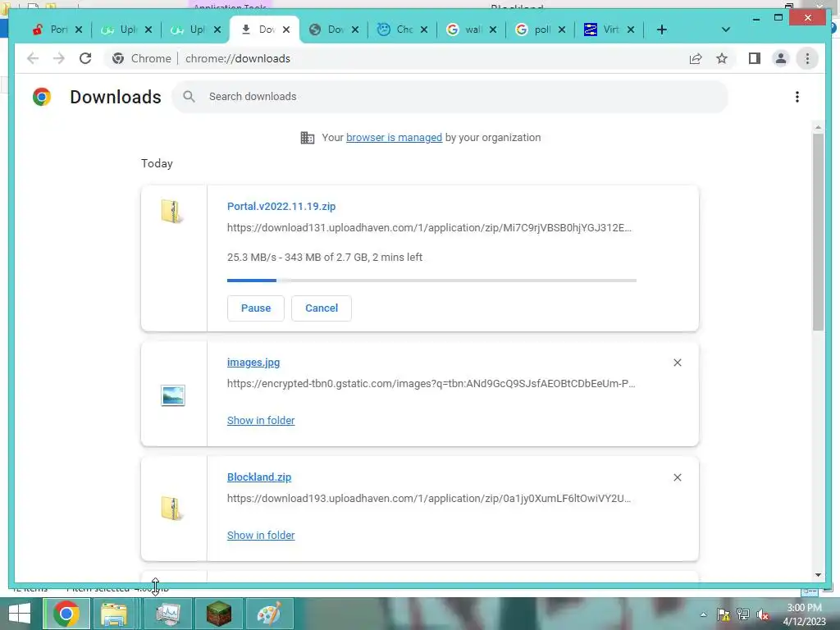Switch to the poll Google tab

(535, 30)
